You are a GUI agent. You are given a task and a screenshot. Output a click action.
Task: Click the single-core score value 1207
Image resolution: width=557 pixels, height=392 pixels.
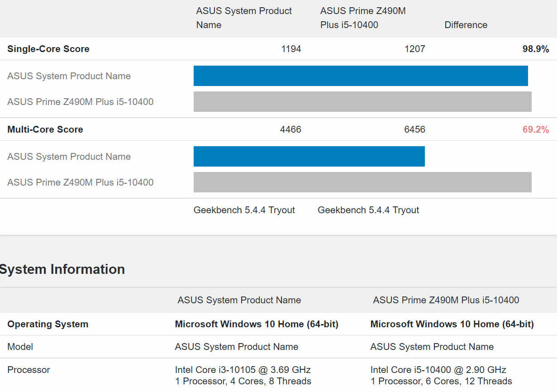click(x=415, y=49)
